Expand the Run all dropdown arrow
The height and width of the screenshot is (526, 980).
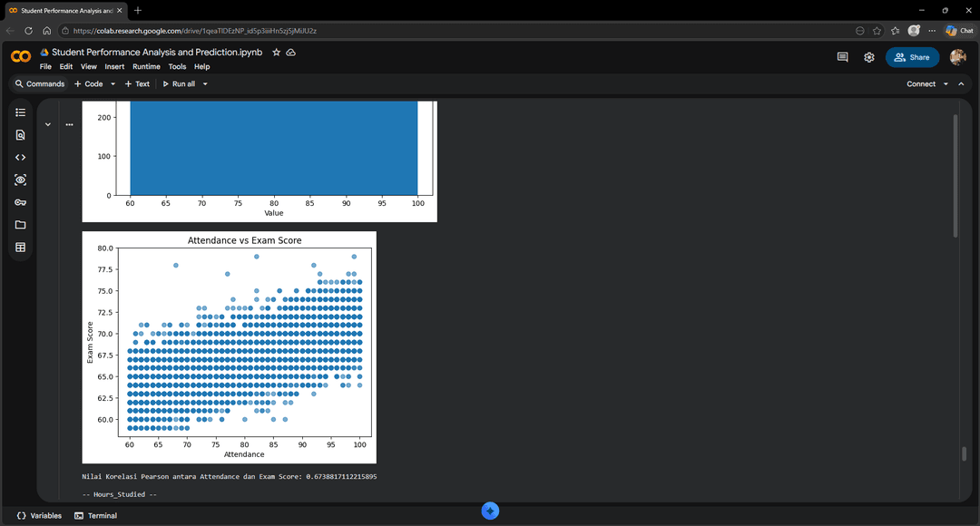pos(205,83)
